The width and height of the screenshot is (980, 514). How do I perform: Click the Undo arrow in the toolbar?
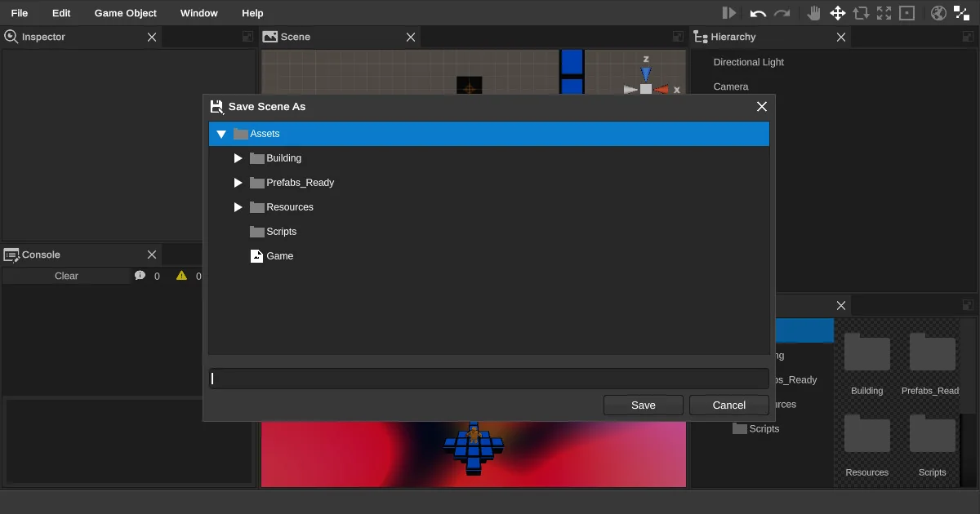click(x=759, y=13)
